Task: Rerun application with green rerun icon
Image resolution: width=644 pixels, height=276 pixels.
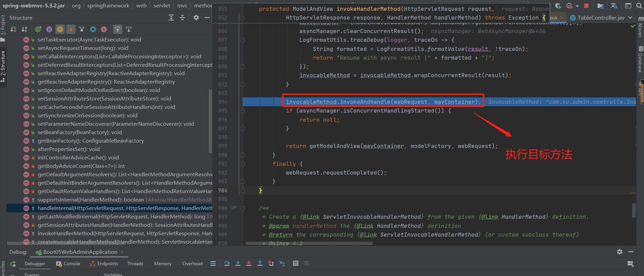Action: tap(13, 264)
